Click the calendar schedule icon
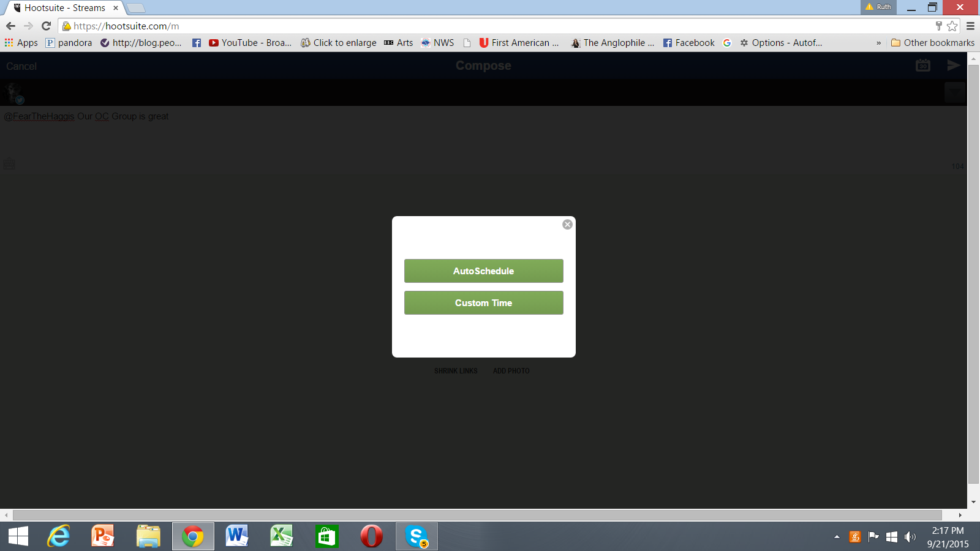Image resolution: width=980 pixels, height=551 pixels. pos(922,66)
